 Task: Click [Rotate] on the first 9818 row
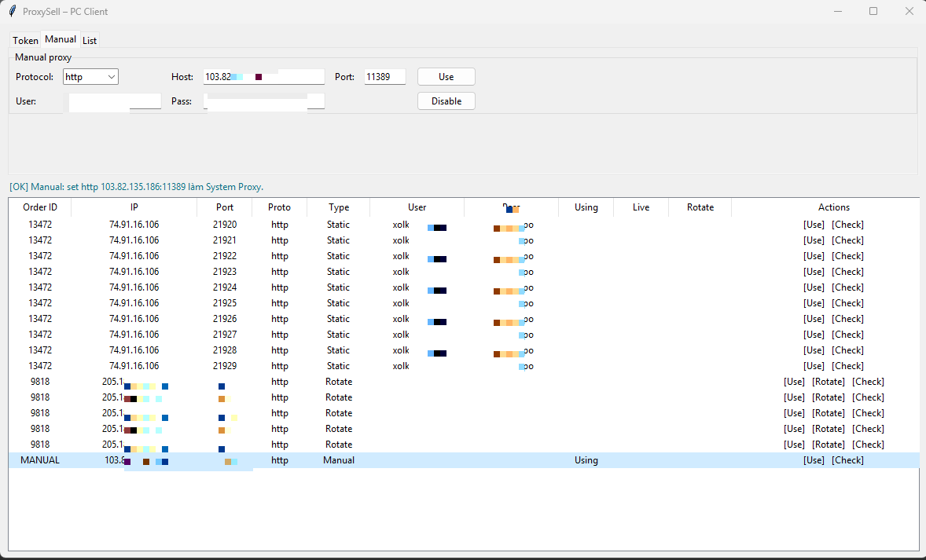[829, 381]
